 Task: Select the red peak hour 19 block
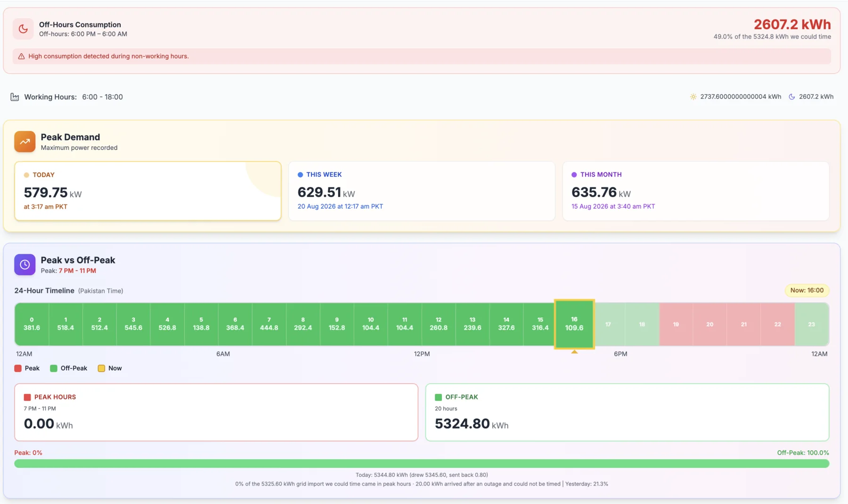point(676,324)
